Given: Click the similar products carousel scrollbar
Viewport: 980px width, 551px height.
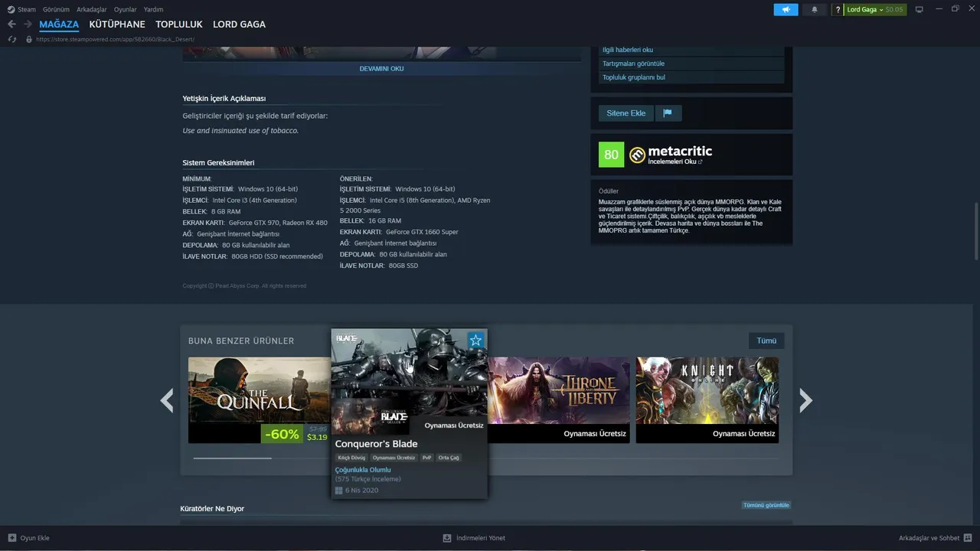Looking at the screenshot, I should pos(233,458).
